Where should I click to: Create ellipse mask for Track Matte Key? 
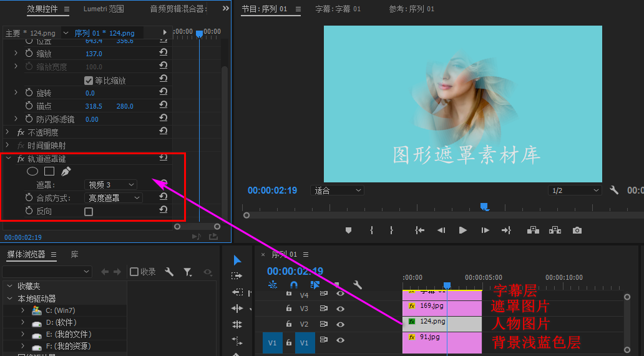32,171
